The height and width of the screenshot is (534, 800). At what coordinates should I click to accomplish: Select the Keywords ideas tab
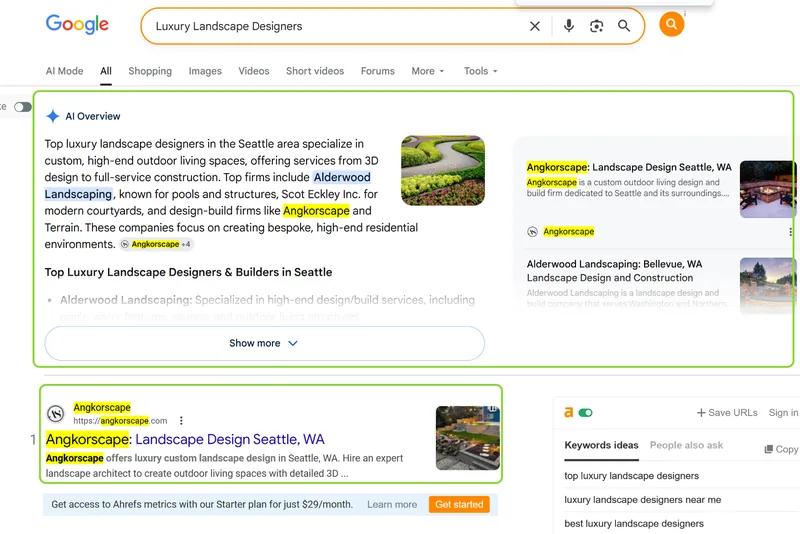coord(601,445)
